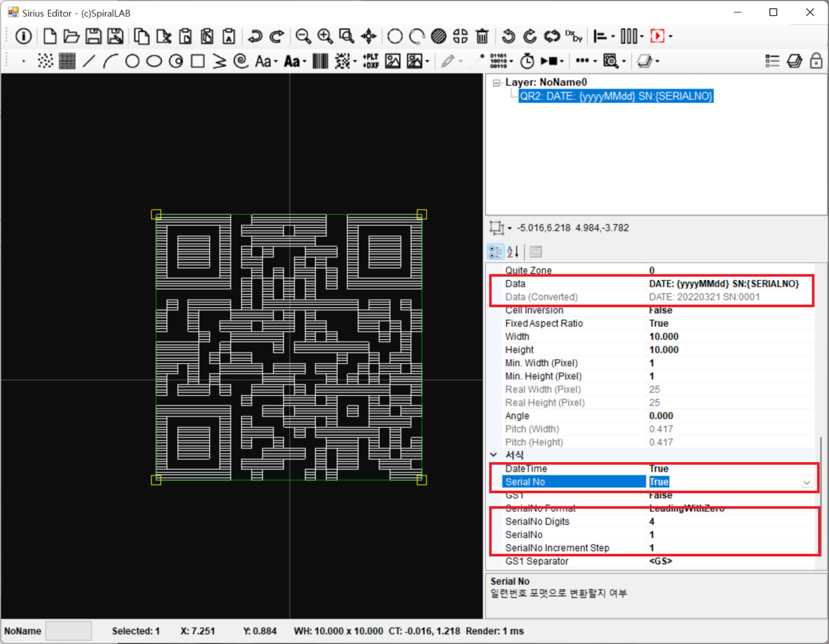
Task: Open a file with the folder icon
Action: click(72, 36)
